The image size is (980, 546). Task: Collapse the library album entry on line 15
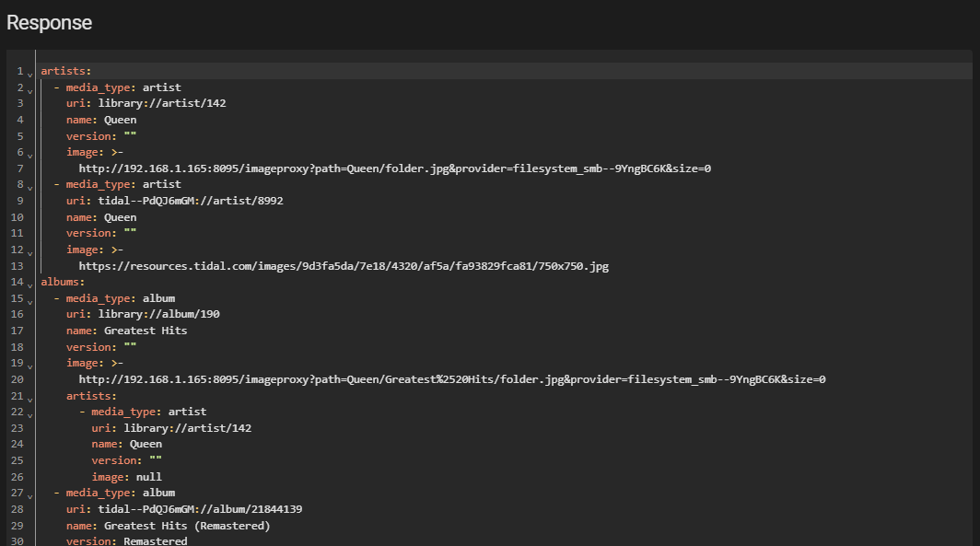29,300
